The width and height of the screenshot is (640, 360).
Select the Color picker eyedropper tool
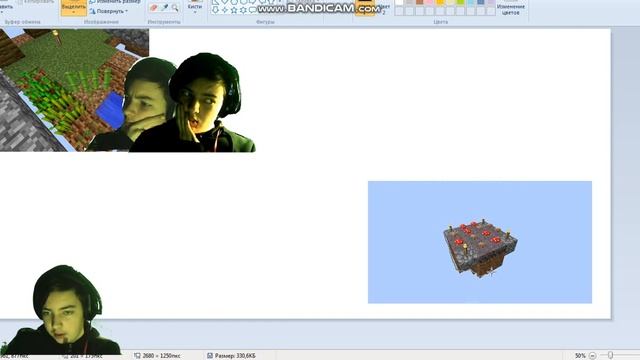click(x=164, y=7)
